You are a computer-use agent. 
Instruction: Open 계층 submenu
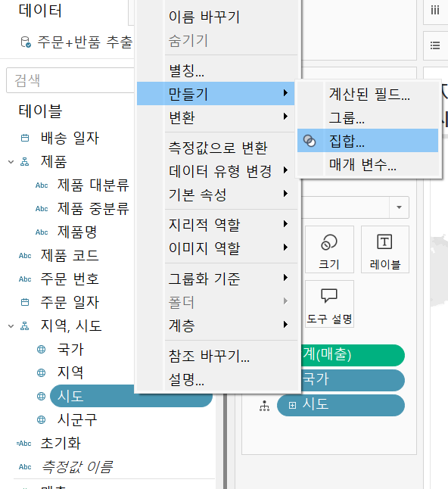click(x=216, y=325)
